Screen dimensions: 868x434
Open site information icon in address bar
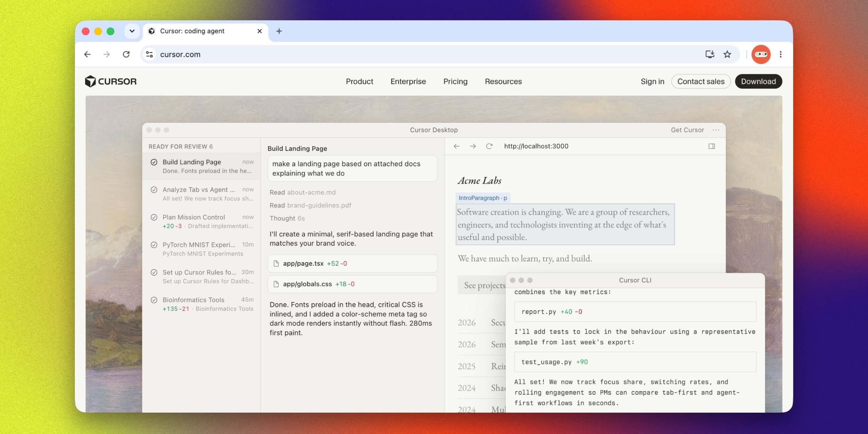pyautogui.click(x=149, y=54)
